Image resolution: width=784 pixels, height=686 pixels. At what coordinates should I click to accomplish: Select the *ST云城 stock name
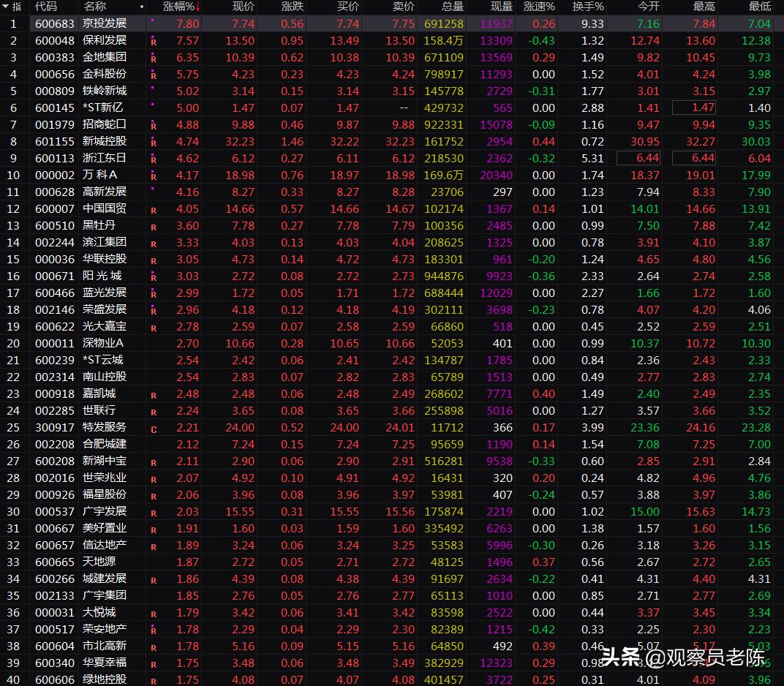[x=102, y=360]
